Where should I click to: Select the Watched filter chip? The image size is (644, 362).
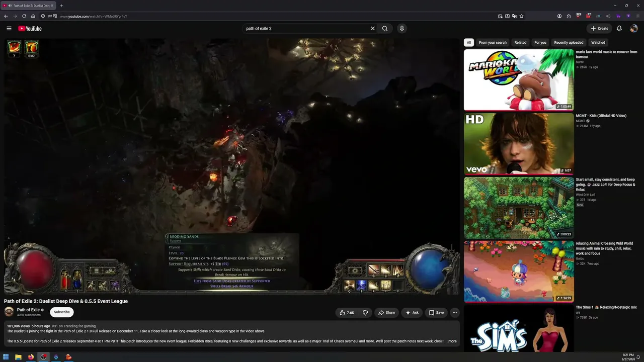[598, 43]
